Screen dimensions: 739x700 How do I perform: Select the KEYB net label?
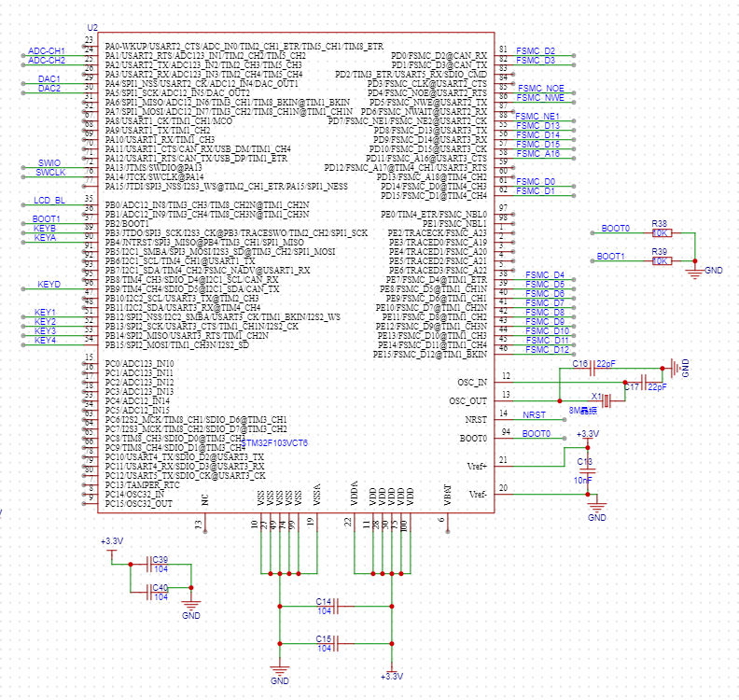(x=45, y=228)
